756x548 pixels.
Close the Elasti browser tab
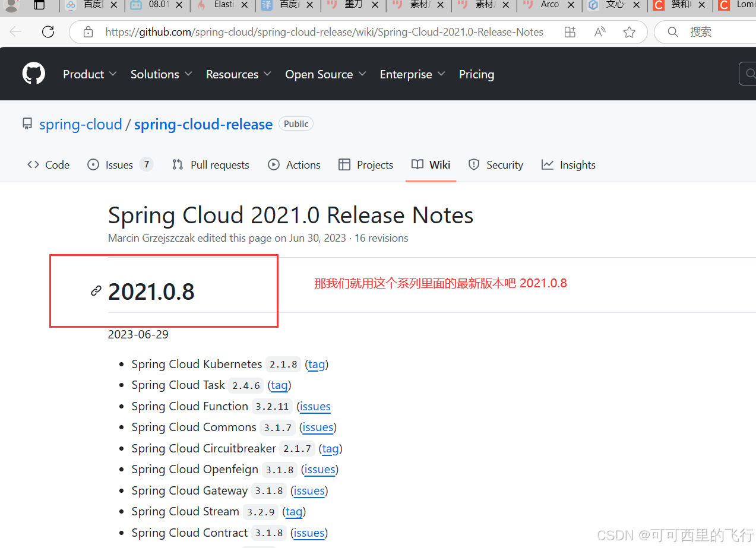pyautogui.click(x=243, y=5)
